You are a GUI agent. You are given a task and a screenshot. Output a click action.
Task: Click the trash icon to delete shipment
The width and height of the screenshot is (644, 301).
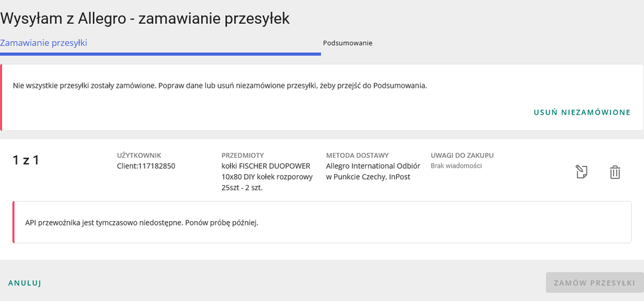[615, 172]
